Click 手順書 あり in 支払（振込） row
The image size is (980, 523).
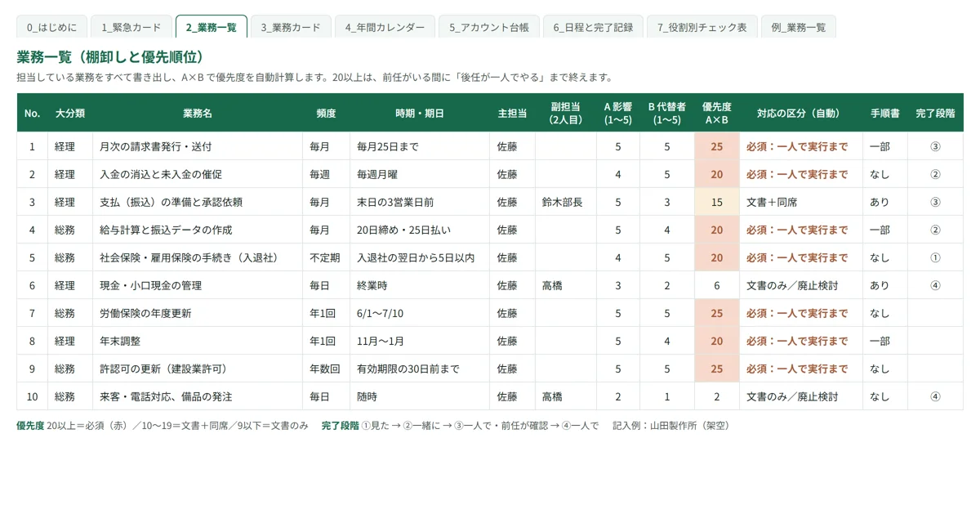[x=885, y=202]
